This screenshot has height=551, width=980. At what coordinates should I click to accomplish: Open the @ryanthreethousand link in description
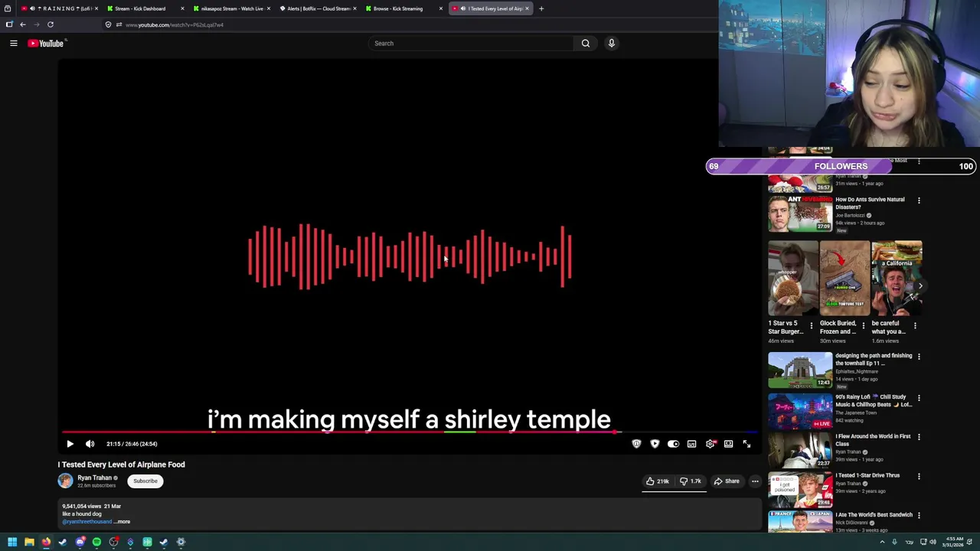pos(87,522)
